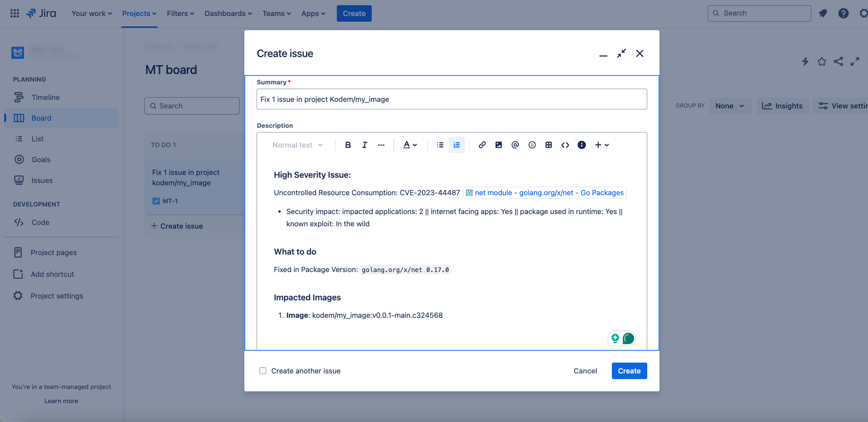The height and width of the screenshot is (422, 868).
Task: Click the Grammarly widget icon in editor
Action: [x=622, y=338]
